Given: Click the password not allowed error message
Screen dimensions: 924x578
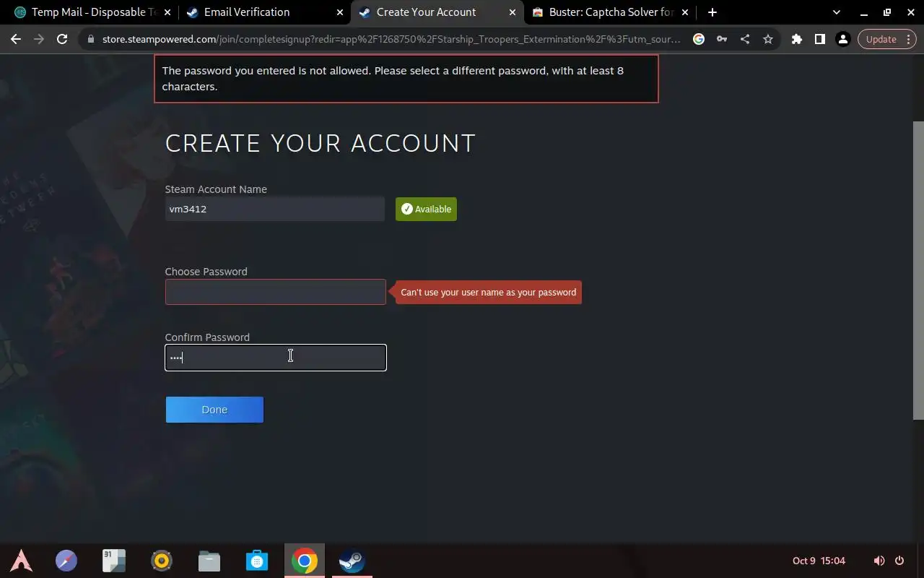Looking at the screenshot, I should [x=406, y=79].
